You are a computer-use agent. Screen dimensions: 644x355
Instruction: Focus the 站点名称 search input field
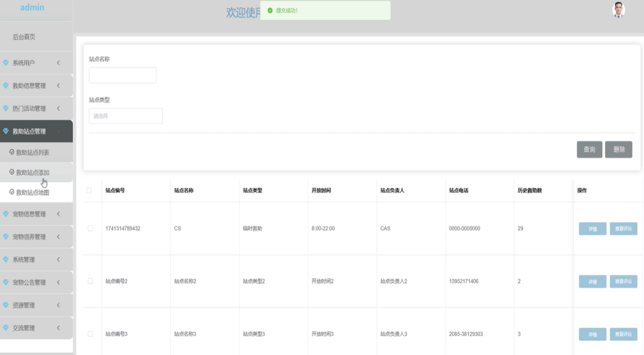[x=123, y=75]
